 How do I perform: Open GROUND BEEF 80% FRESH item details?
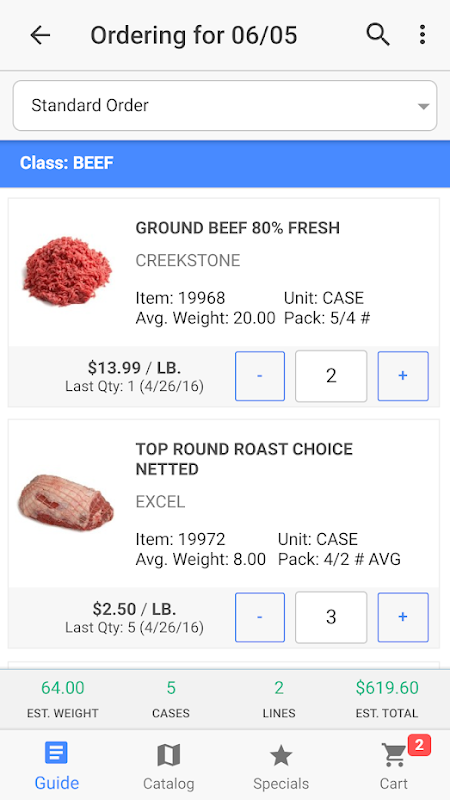click(x=238, y=228)
